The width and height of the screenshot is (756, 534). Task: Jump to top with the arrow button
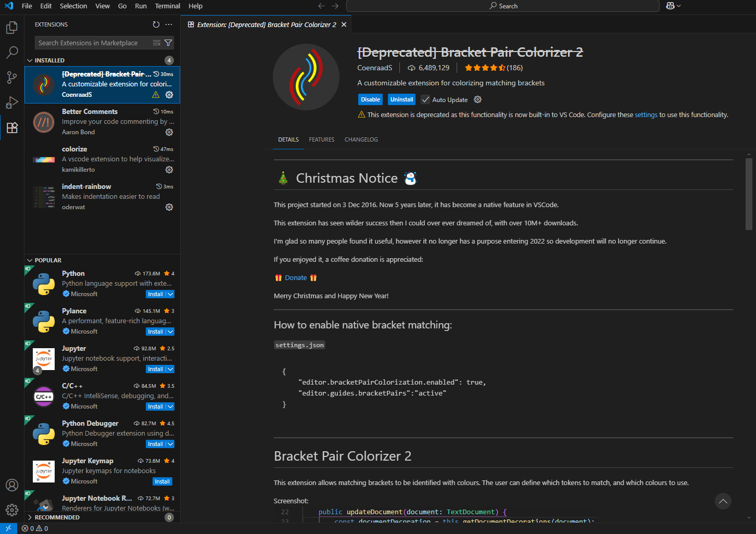[x=723, y=501]
